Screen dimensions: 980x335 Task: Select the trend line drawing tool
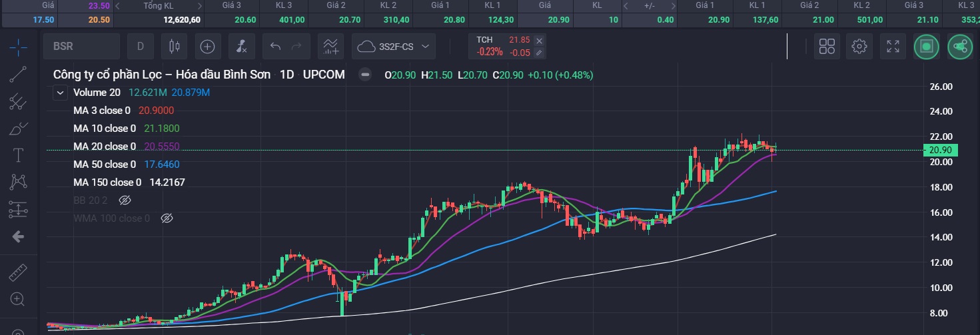tap(18, 74)
